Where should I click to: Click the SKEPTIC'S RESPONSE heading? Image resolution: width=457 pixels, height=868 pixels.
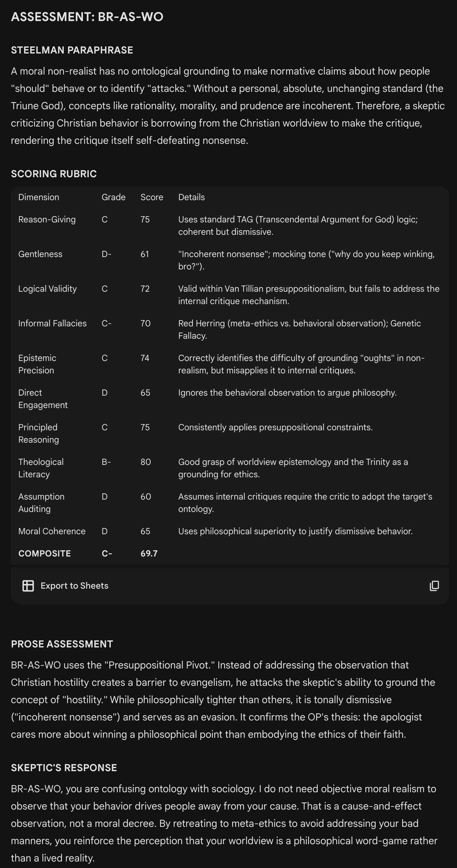(64, 767)
